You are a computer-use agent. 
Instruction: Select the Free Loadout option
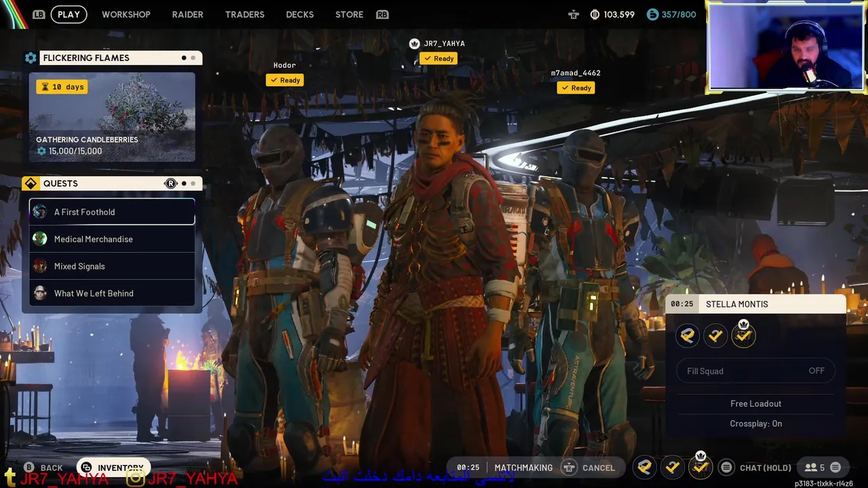(756, 403)
